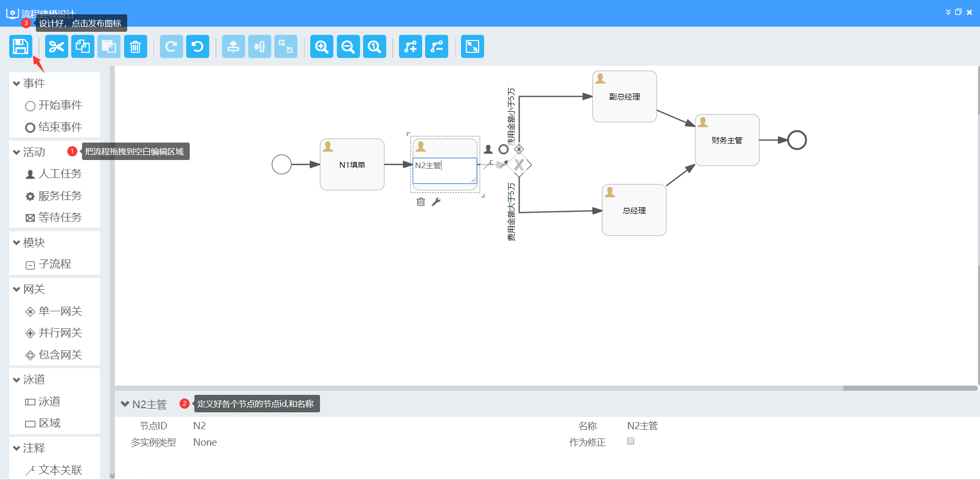This screenshot has width=980, height=480.
Task: Click the zoom in magnifier icon
Action: [322, 47]
